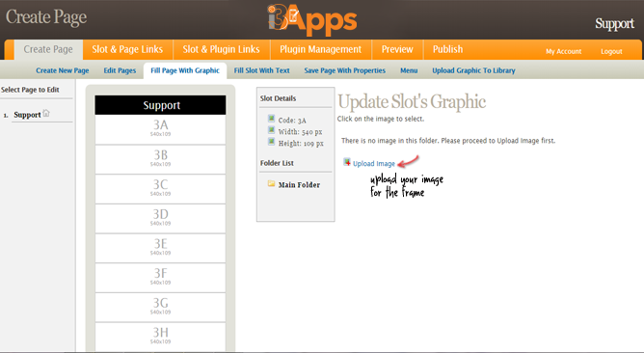The height and width of the screenshot is (353, 644).
Task: Select Fill Page With Graphic submenu
Action: 185,70
